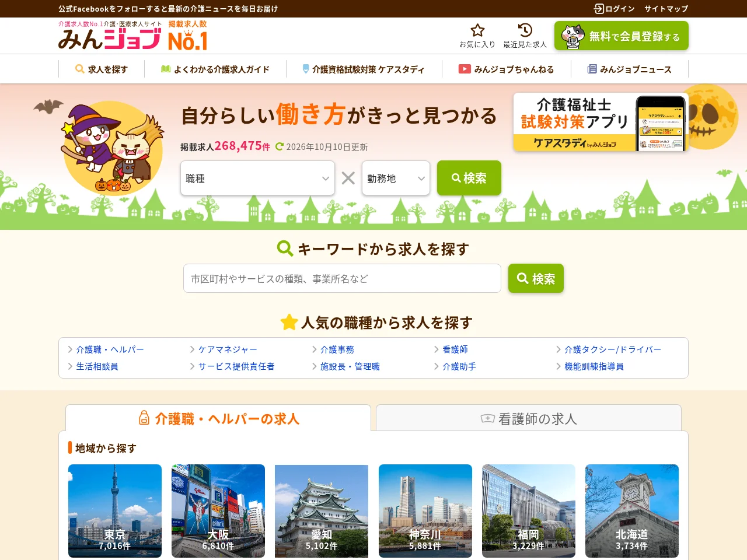Viewport: 747px width, 560px height.
Task: Click the keyword search input field
Action: 342,278
